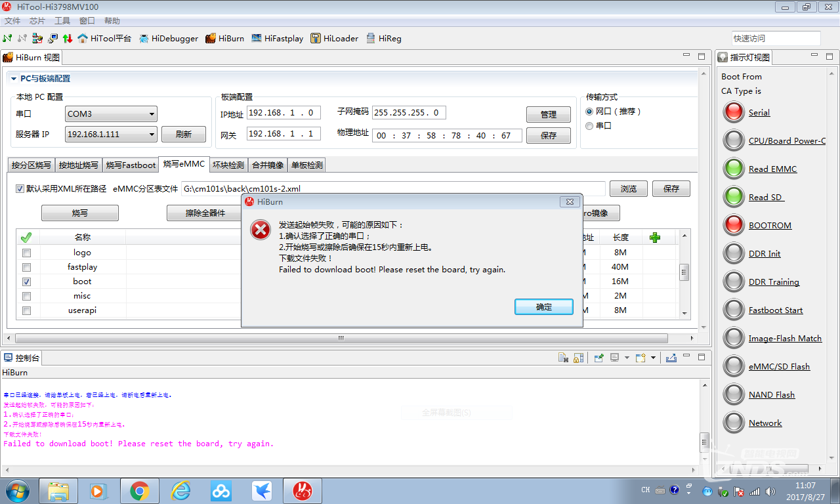Click the Read EMMC green indicator light
The height and width of the screenshot is (504, 840).
coord(733,169)
